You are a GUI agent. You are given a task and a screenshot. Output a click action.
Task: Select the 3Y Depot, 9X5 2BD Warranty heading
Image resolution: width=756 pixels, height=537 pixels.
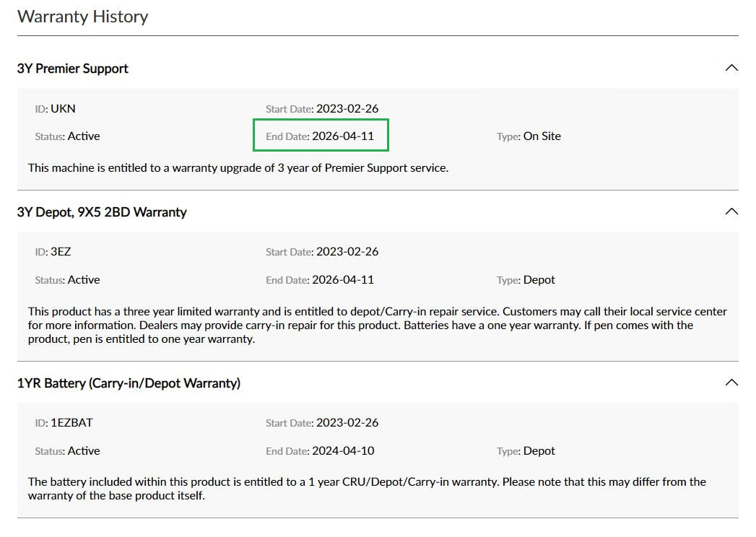[x=102, y=211]
